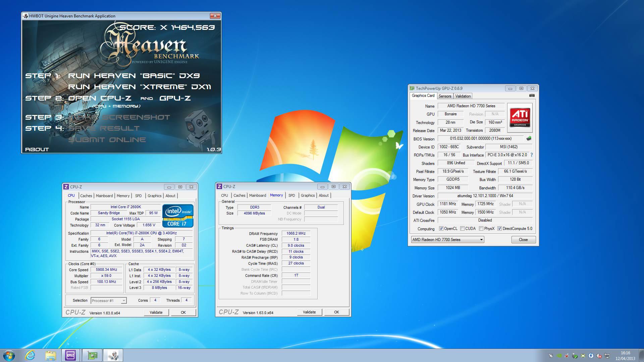
Task: Open SPD tab in CPU-Z CPU window
Action: pos(139,196)
